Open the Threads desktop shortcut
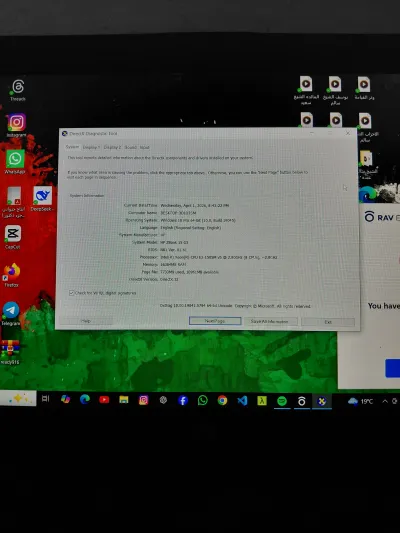The image size is (400, 533). point(18,90)
